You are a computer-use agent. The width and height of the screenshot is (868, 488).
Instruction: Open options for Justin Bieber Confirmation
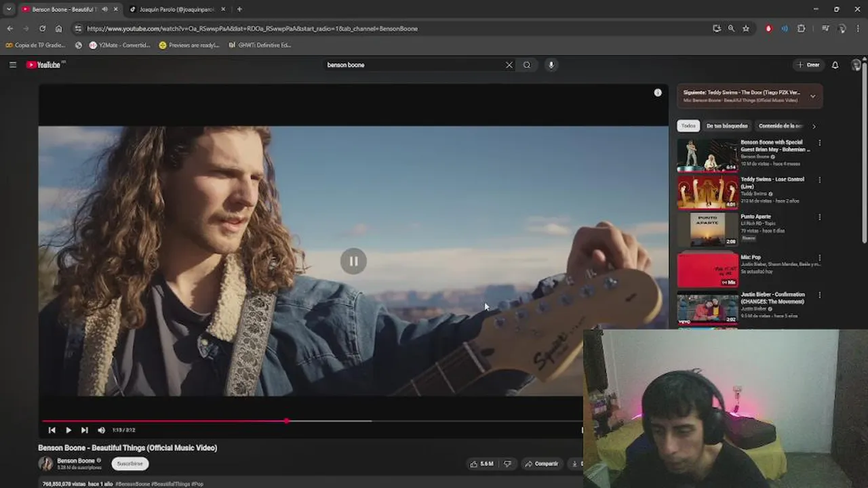pyautogui.click(x=820, y=296)
